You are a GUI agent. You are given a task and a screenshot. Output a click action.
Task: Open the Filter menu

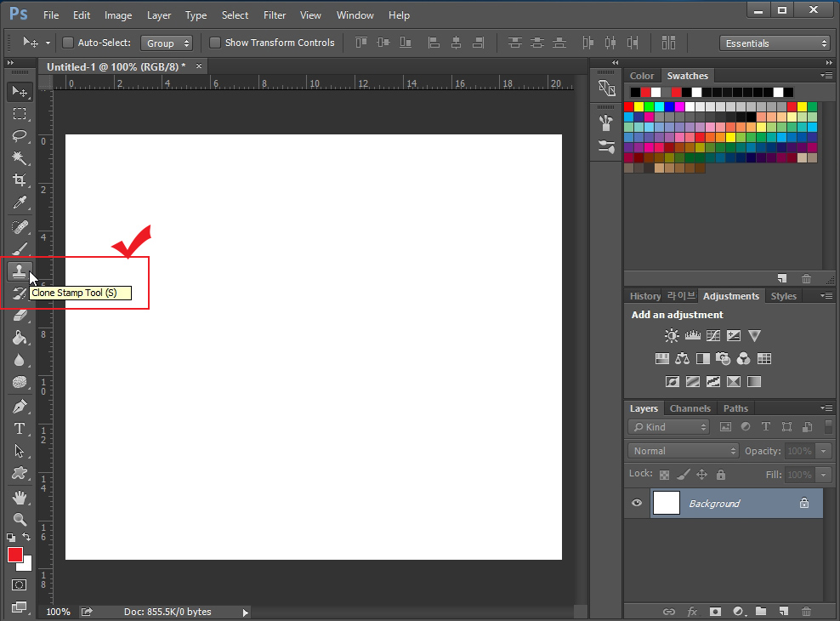[x=275, y=15]
